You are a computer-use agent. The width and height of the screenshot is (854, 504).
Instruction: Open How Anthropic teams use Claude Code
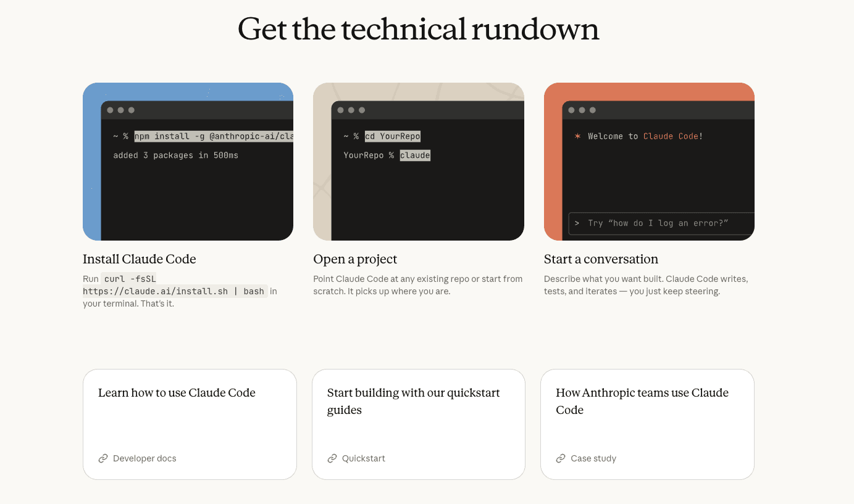[x=647, y=424]
